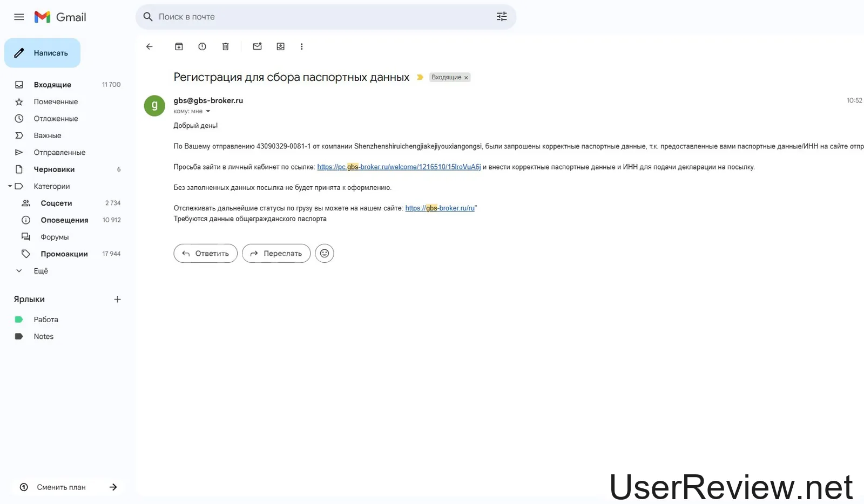Archive this email using the toolbar icon
The image size is (864, 504).
coord(179,46)
